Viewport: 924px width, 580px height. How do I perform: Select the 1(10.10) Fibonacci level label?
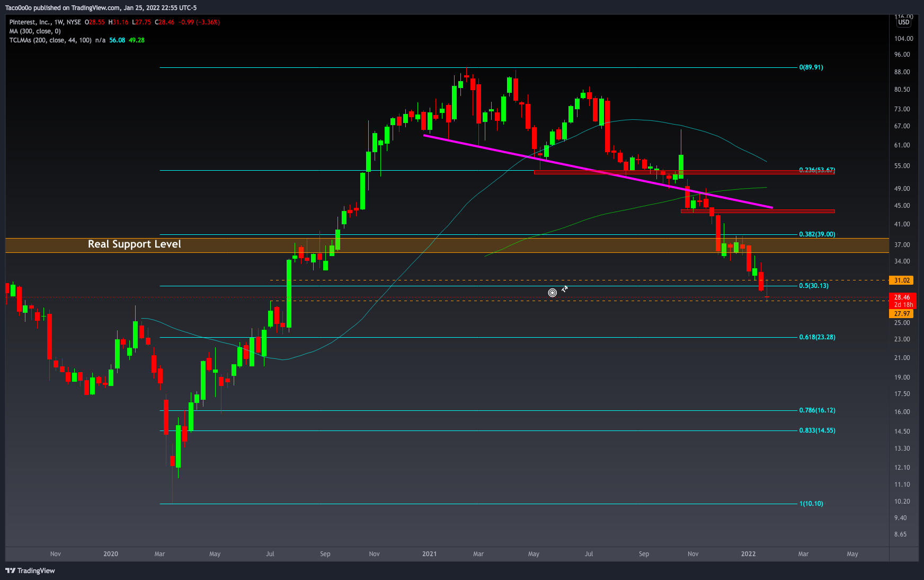[x=811, y=504]
